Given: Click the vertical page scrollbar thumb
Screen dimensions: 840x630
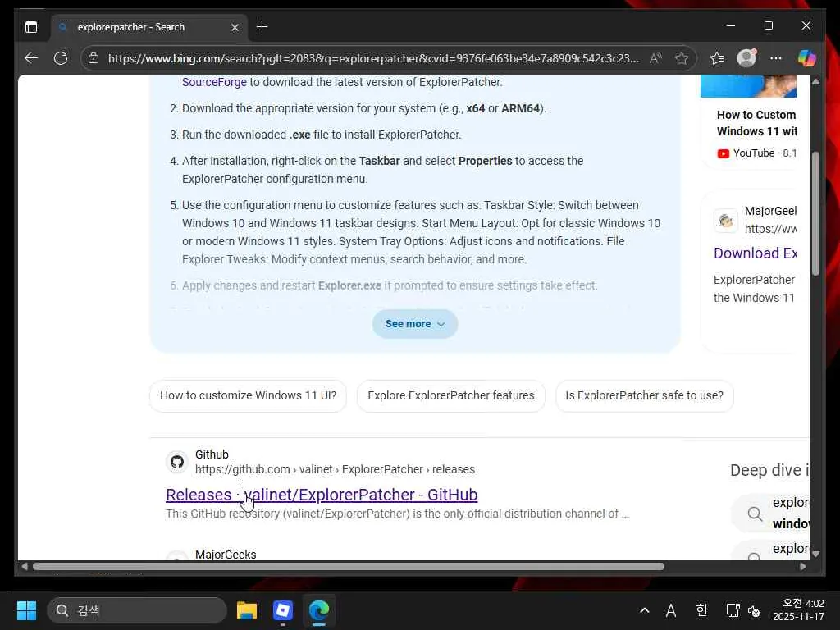Looking at the screenshot, I should pyautogui.click(x=815, y=213).
